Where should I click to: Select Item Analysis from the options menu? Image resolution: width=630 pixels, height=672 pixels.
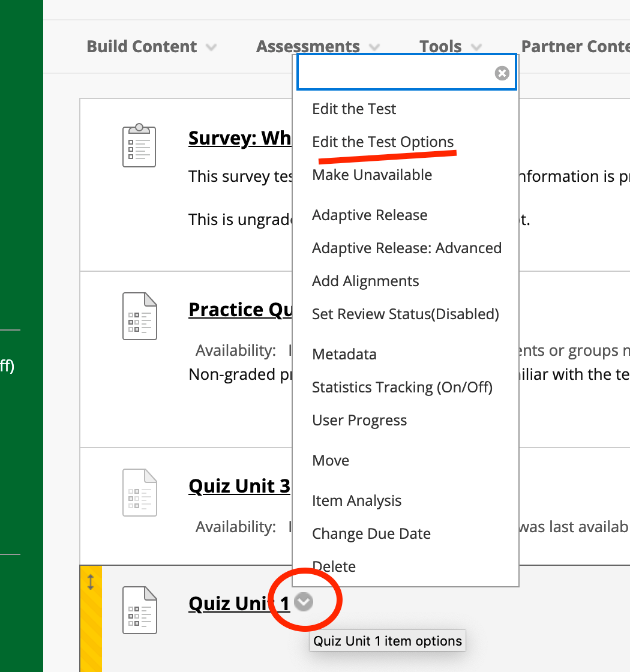pyautogui.click(x=356, y=500)
